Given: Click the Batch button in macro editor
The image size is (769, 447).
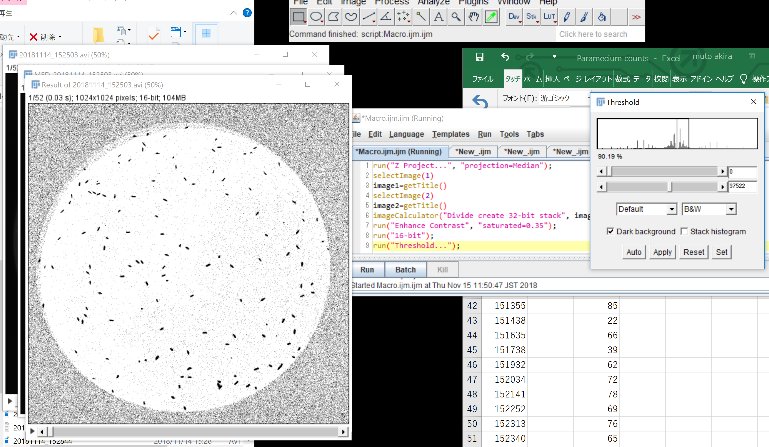Looking at the screenshot, I should coord(405,270).
